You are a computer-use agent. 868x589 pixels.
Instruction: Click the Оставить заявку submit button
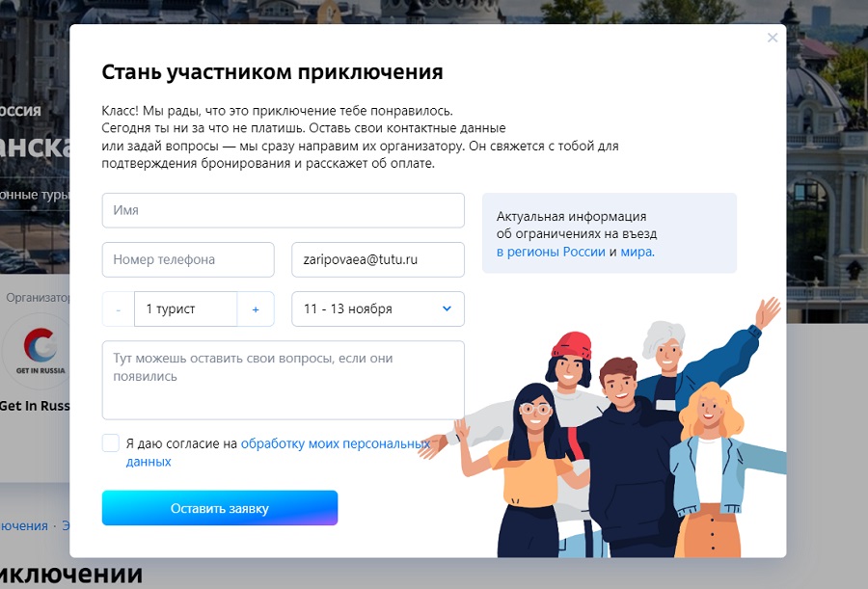click(220, 508)
